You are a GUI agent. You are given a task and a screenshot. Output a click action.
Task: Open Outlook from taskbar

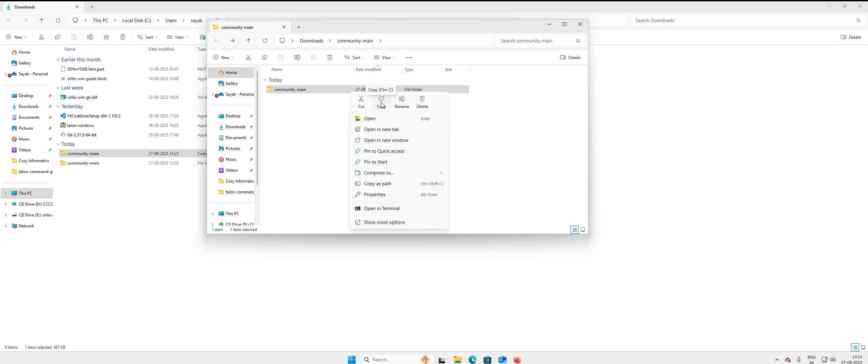(502, 360)
